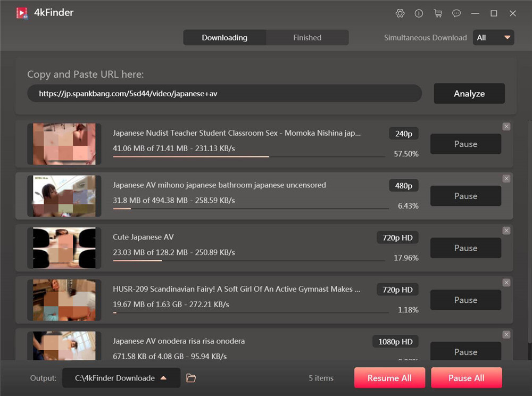Switch to the Finished tab
Screen dimensions: 532x396
coord(307,38)
